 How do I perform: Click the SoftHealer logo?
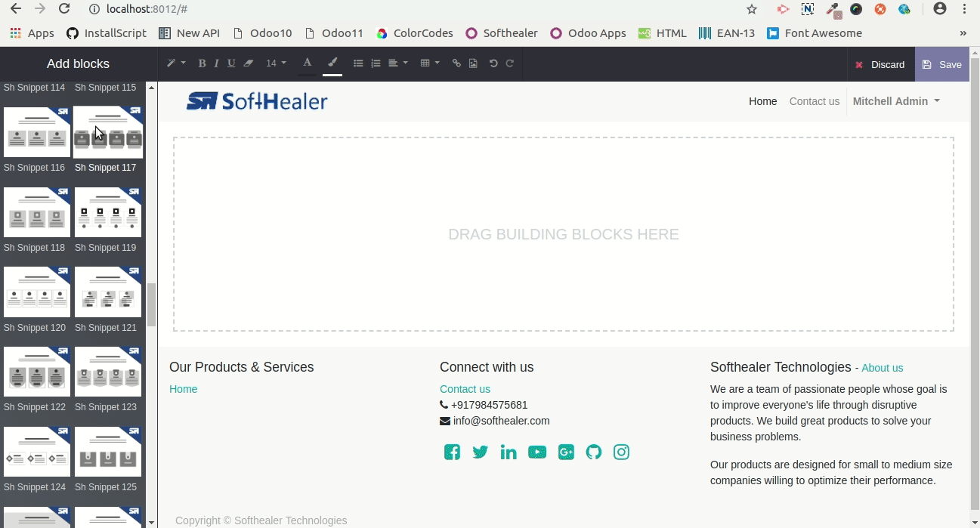tap(257, 101)
